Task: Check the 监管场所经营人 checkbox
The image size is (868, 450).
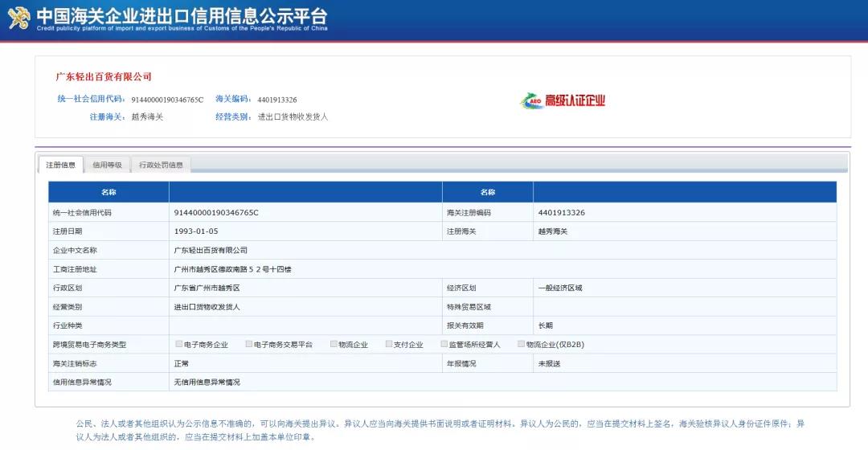Action: (444, 344)
